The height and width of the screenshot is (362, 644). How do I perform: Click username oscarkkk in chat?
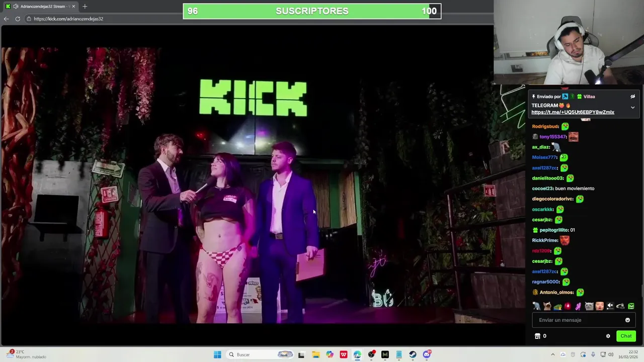click(x=543, y=209)
